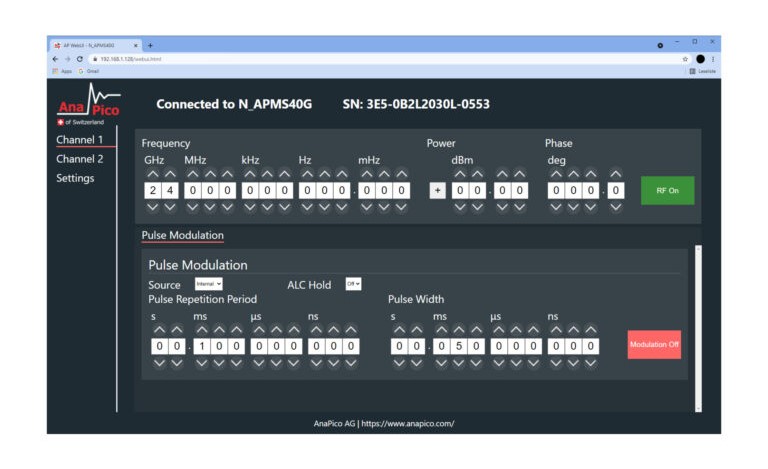This screenshot has height=469, width=768.
Task: Increase Pulse Width ns hundreds digit
Action: 556,329
